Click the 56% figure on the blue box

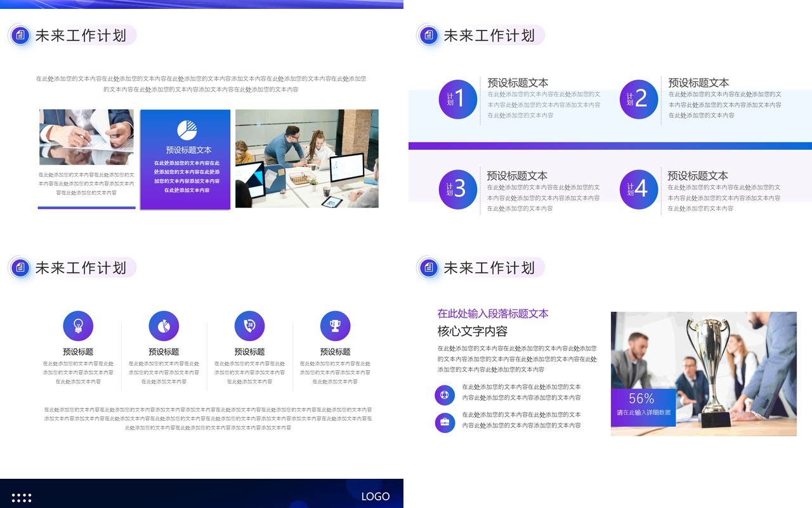point(641,399)
